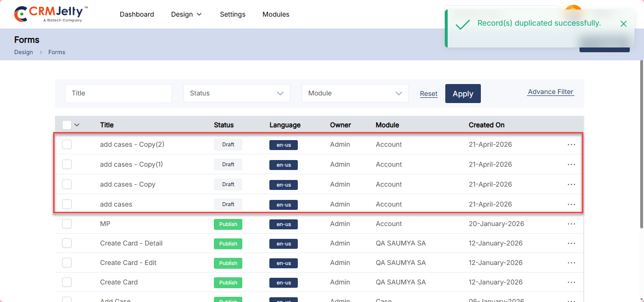The height and width of the screenshot is (302, 644).
Task: Expand the Status filter dropdown
Action: point(237,94)
